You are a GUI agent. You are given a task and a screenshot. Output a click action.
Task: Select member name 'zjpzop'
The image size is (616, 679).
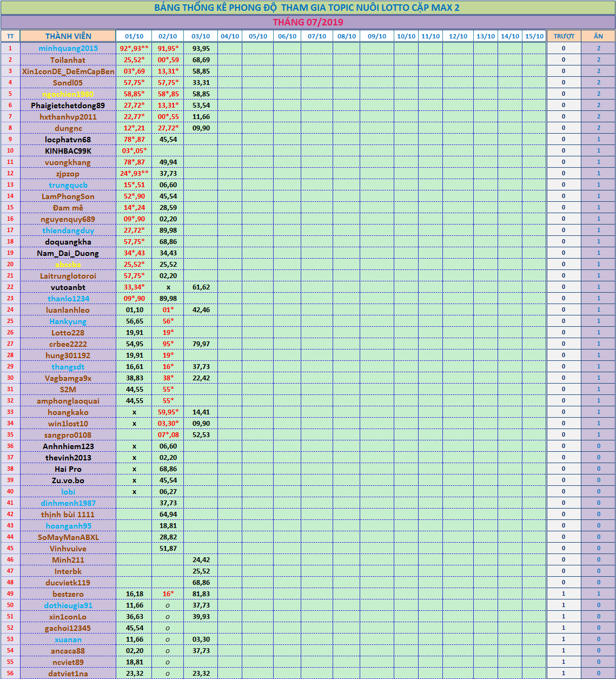click(68, 173)
